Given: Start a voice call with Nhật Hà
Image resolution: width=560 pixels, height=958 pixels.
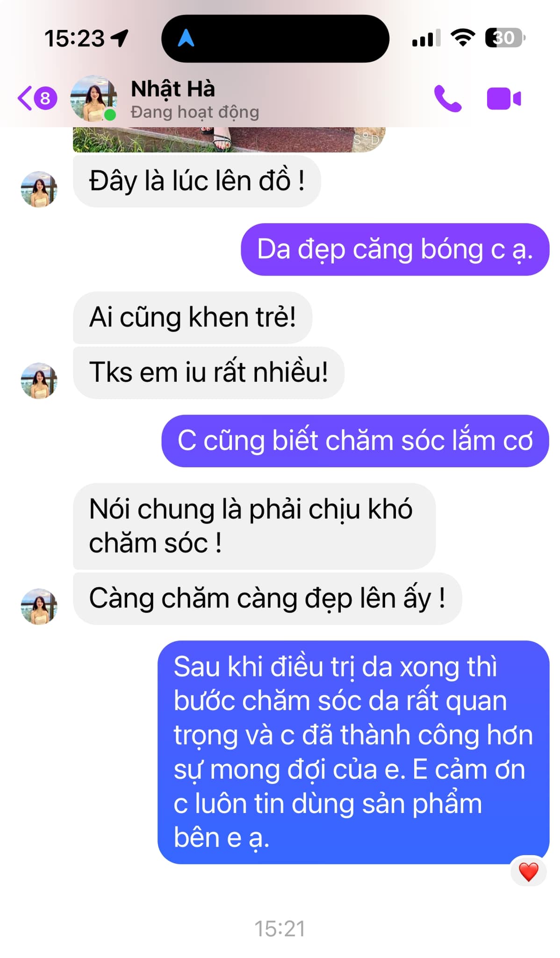Looking at the screenshot, I should tap(447, 99).
